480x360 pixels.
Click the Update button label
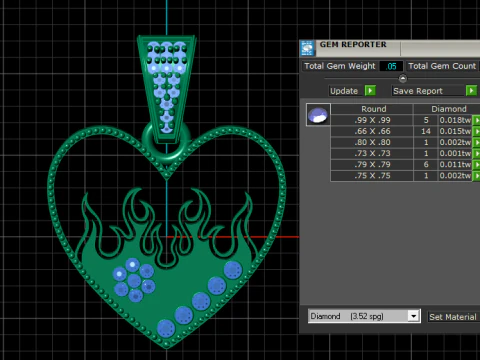344,91
